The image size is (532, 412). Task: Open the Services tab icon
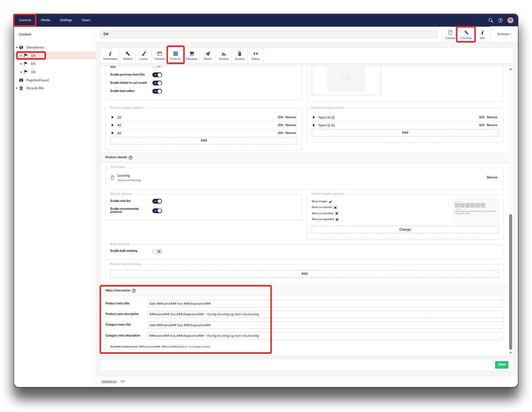224,55
